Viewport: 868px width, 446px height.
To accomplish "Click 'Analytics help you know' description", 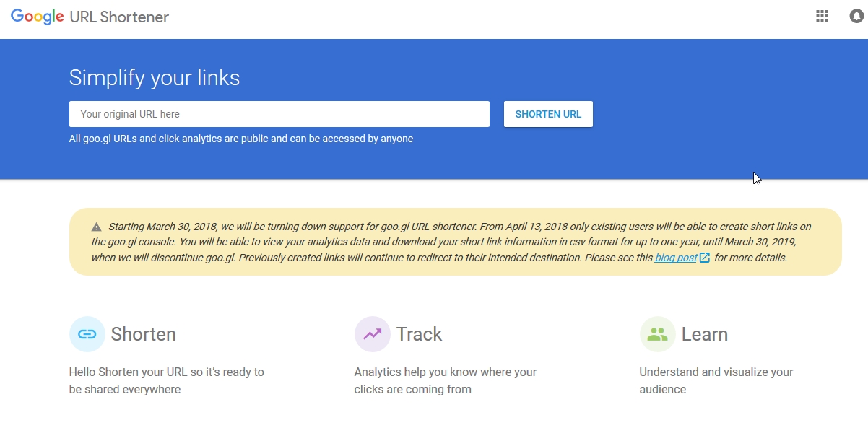I will [x=446, y=380].
